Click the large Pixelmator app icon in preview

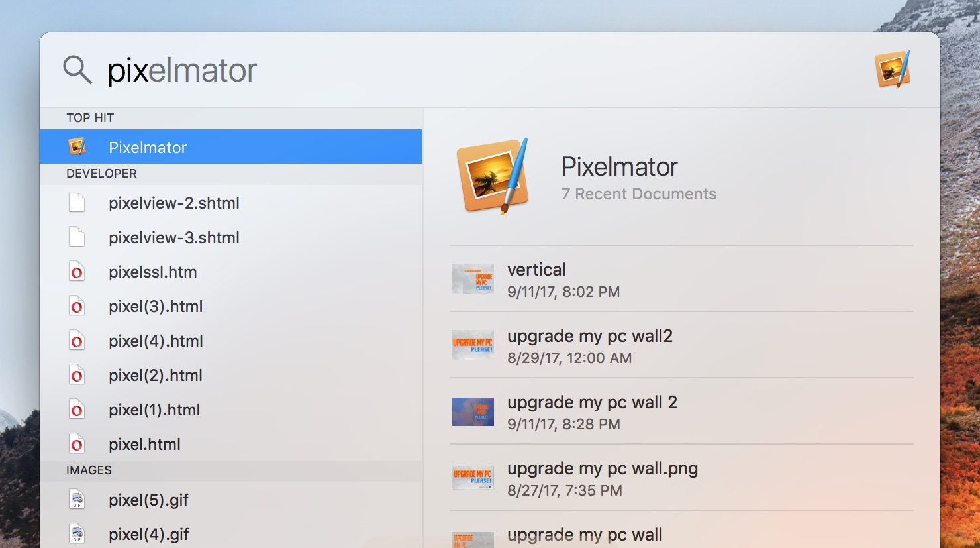coord(493,176)
